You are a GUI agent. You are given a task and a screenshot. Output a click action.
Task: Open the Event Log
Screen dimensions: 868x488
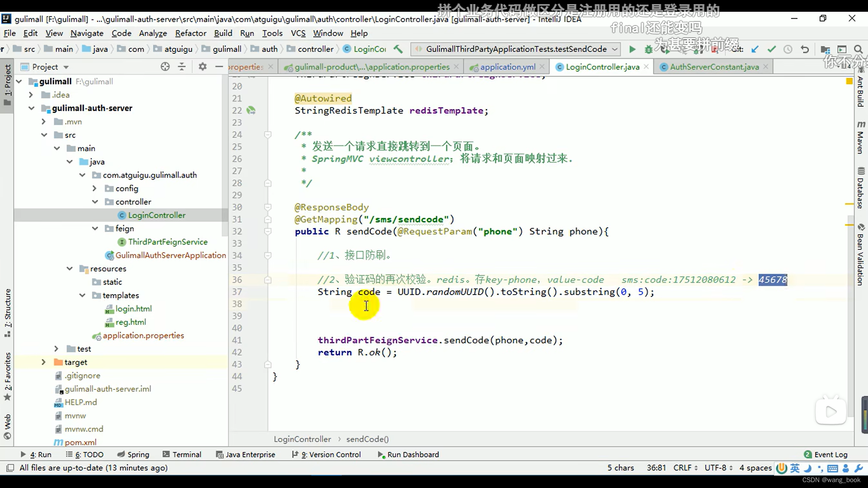point(826,455)
